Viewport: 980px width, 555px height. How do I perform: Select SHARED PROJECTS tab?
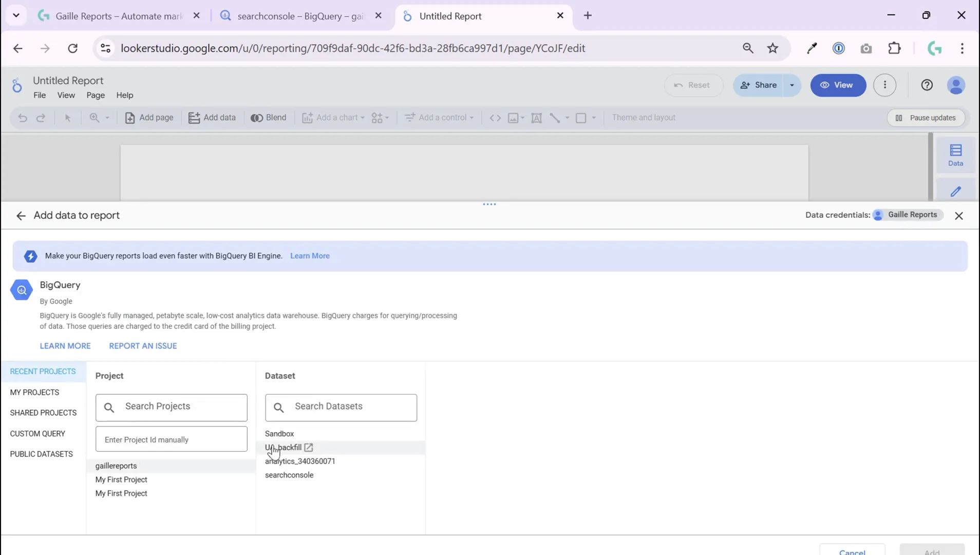pyautogui.click(x=43, y=413)
